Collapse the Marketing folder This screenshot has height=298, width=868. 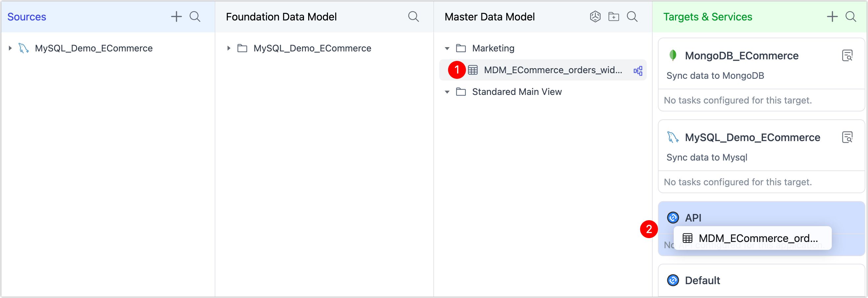447,48
